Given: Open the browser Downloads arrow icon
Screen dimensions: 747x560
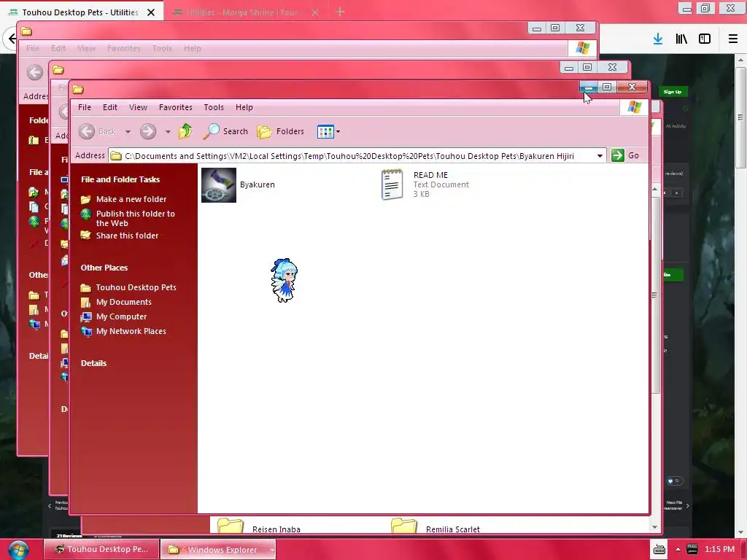Looking at the screenshot, I should (658, 39).
